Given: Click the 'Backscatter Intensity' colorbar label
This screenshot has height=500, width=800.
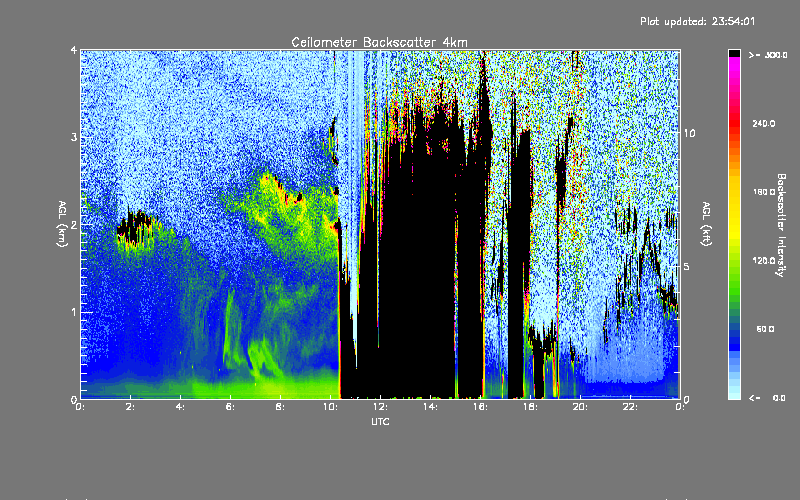Looking at the screenshot, I should click(x=781, y=225).
